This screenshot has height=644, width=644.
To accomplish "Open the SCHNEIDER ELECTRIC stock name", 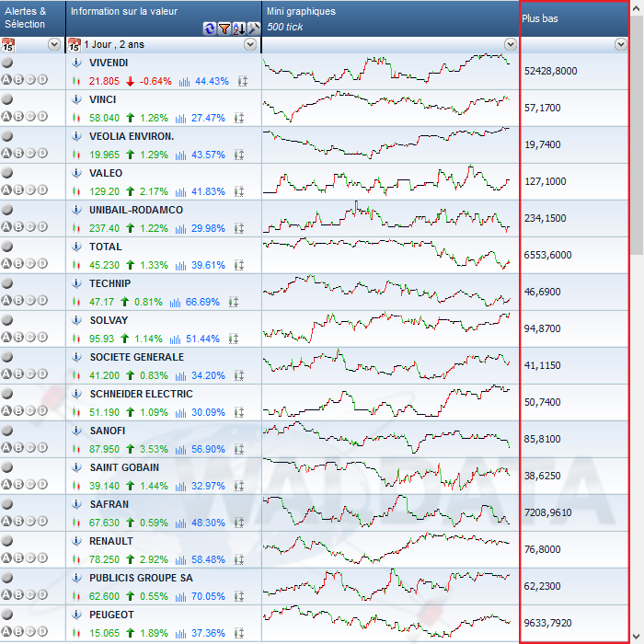I will (141, 394).
